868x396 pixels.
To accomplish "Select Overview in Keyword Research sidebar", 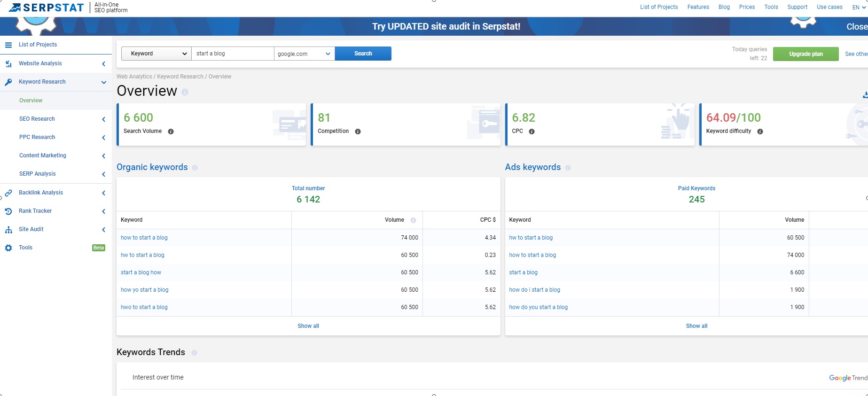I will 31,101.
